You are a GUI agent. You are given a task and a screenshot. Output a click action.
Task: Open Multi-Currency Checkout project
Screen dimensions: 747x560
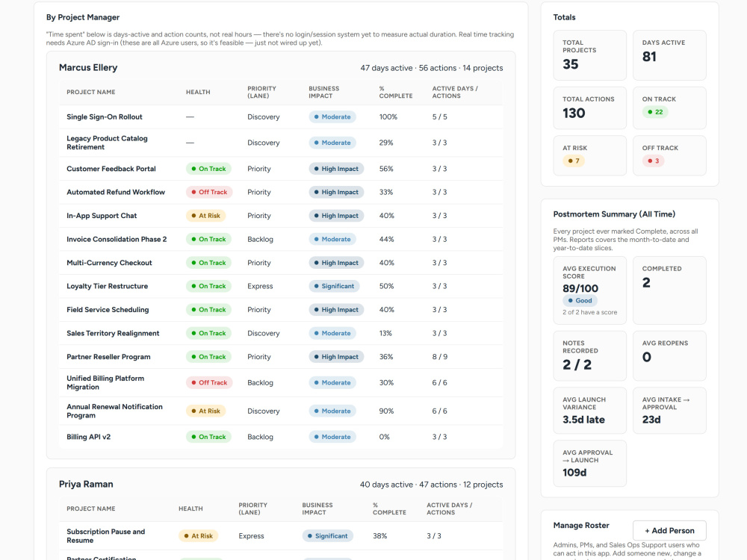tap(109, 262)
